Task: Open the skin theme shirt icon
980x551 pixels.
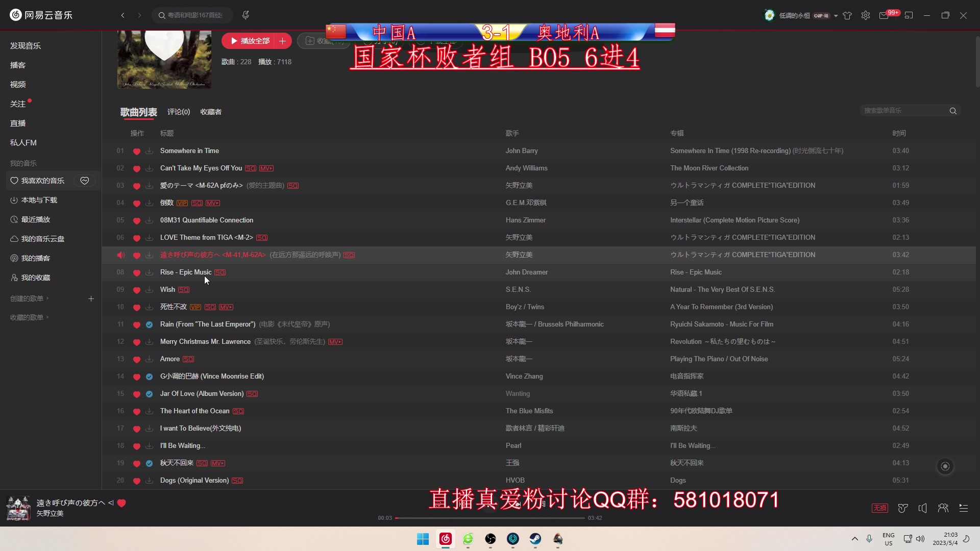Action: 847,15
